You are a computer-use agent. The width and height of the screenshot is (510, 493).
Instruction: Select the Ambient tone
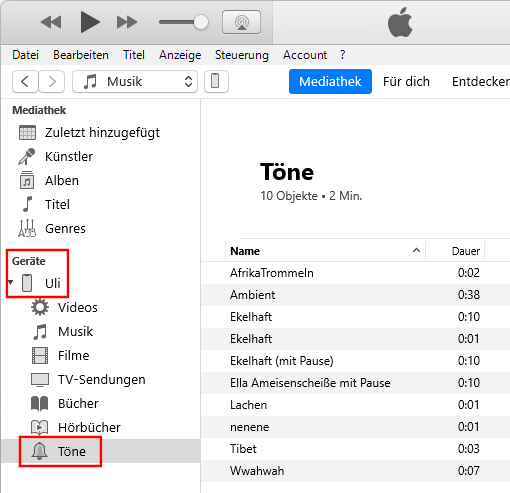(x=355, y=295)
